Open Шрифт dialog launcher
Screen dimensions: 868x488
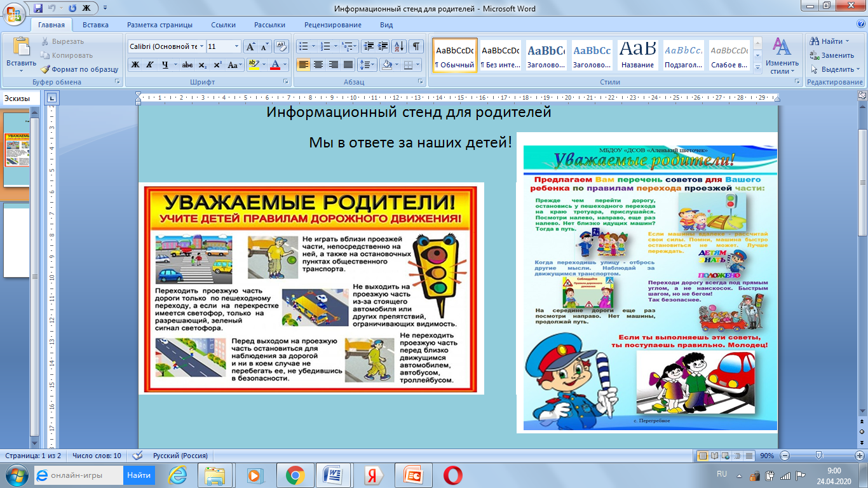pos(286,82)
